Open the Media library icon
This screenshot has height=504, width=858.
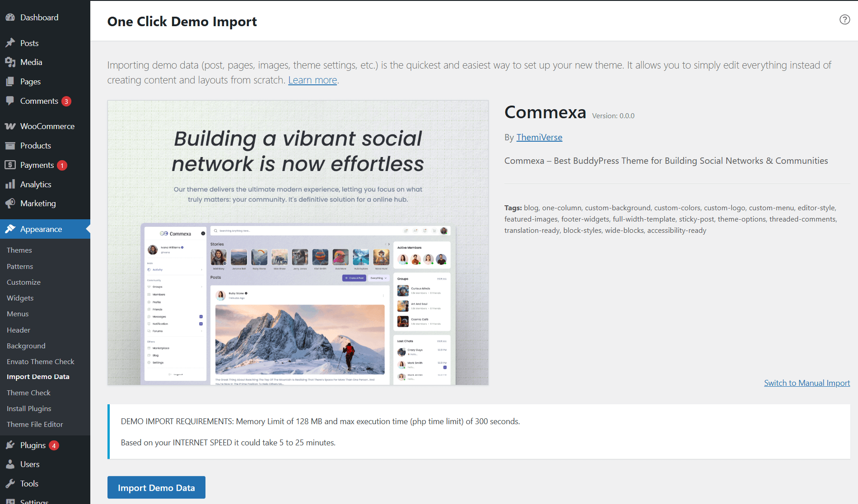pyautogui.click(x=10, y=62)
